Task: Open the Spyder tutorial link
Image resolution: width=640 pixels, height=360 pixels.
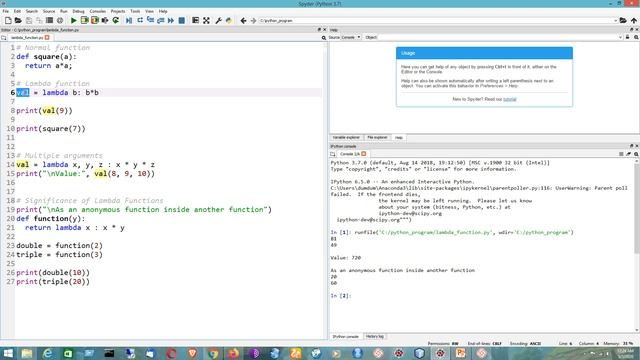Action: (x=509, y=99)
